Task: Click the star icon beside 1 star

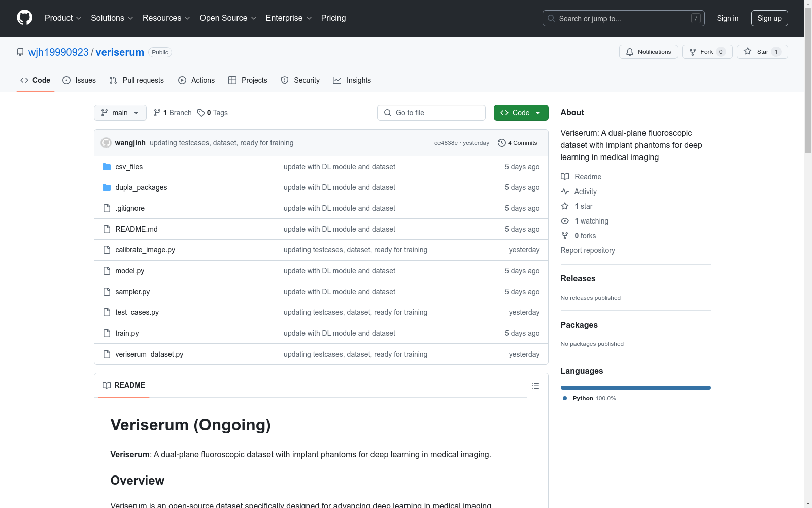Action: pos(565,206)
